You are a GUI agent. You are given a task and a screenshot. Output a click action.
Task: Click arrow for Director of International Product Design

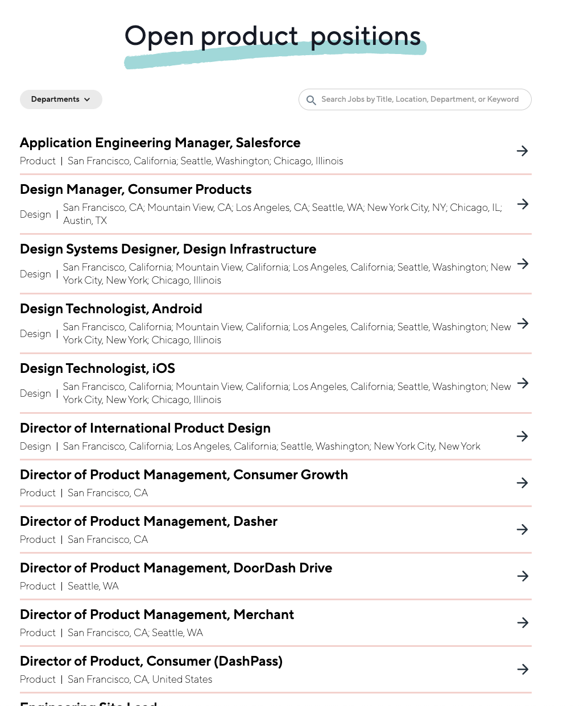tap(522, 436)
